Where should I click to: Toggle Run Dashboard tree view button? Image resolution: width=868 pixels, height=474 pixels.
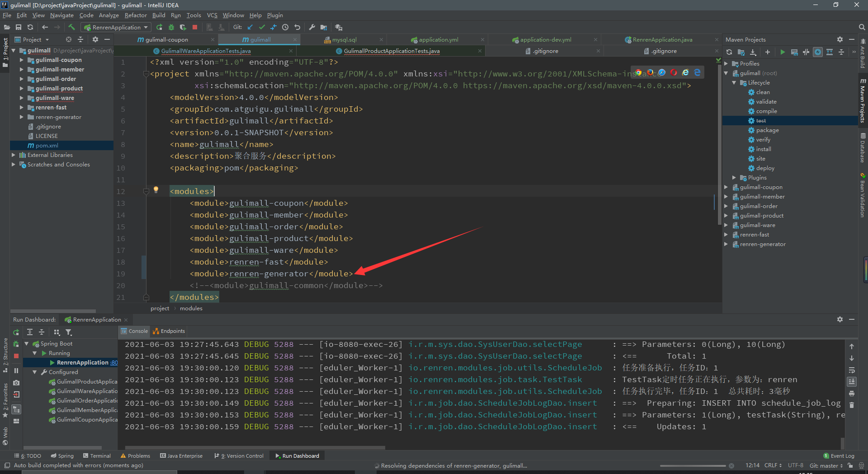click(x=16, y=409)
